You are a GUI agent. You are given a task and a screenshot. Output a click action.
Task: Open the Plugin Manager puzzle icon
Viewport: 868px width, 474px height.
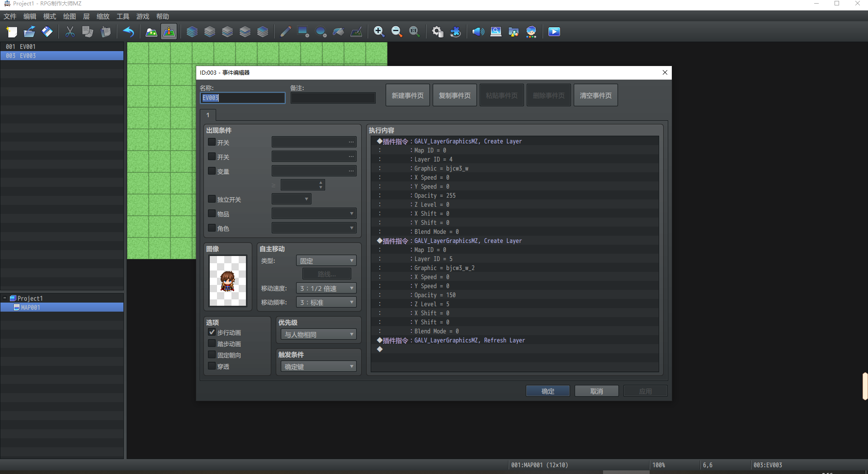click(455, 32)
